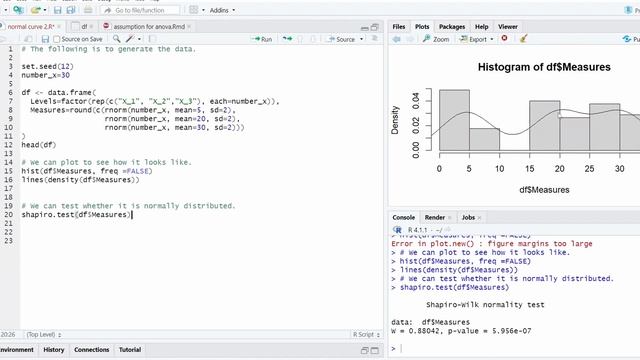The height and width of the screenshot is (360, 640).
Task: Click the open file folder icon
Action: click(x=36, y=10)
